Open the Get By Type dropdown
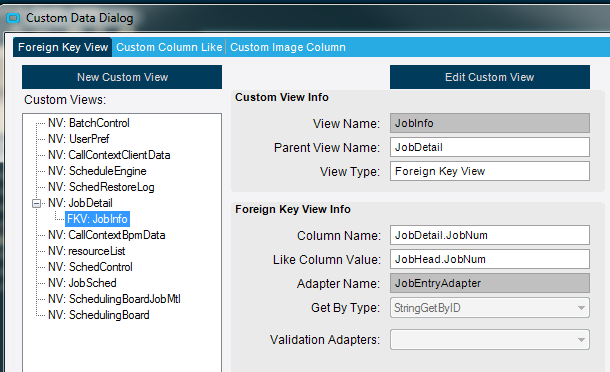Image resolution: width=610 pixels, height=372 pixels. [490, 308]
